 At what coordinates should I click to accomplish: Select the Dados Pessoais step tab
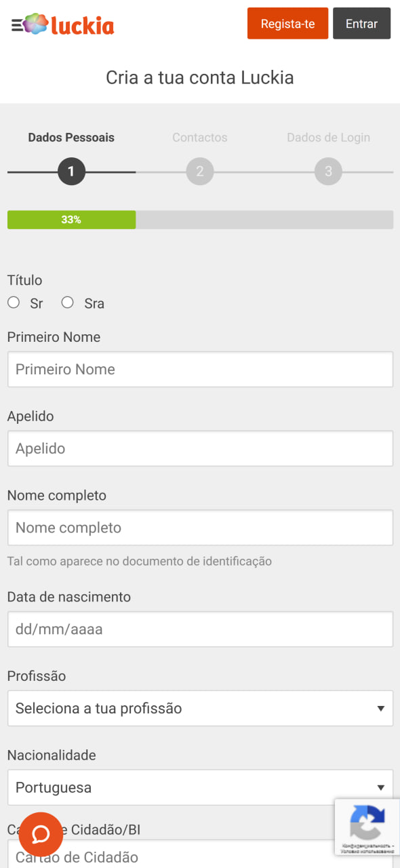click(71, 138)
